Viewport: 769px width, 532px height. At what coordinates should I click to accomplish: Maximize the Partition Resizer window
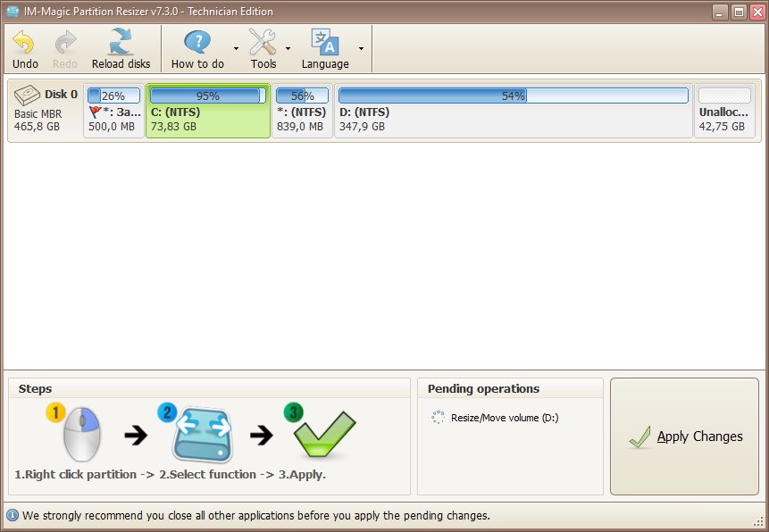[x=739, y=12]
